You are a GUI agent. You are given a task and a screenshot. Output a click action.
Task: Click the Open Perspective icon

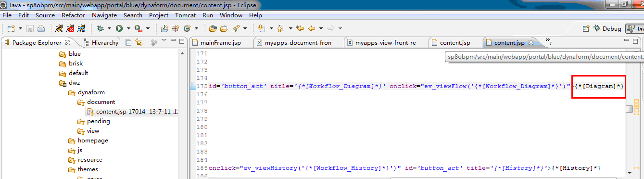[586, 28]
